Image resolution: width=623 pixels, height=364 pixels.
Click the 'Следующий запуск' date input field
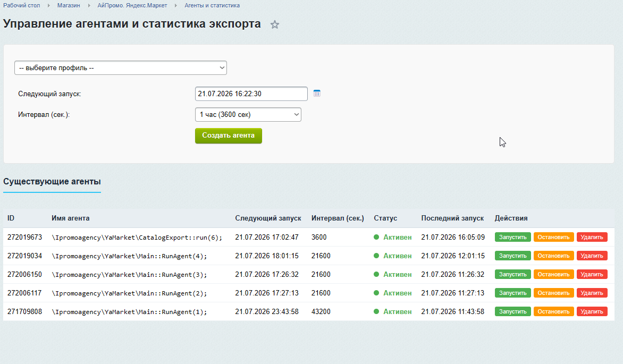(251, 94)
